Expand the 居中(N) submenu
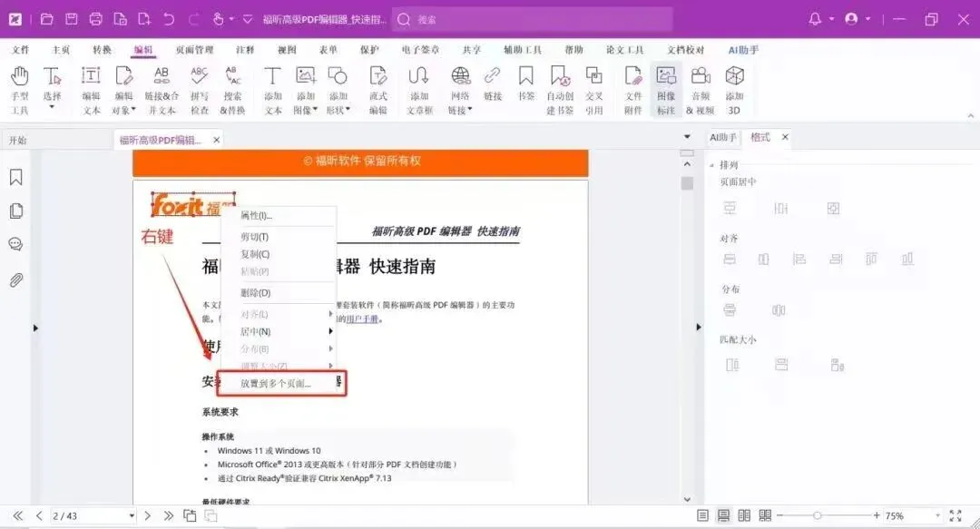This screenshot has height=529, width=980. pos(279,331)
